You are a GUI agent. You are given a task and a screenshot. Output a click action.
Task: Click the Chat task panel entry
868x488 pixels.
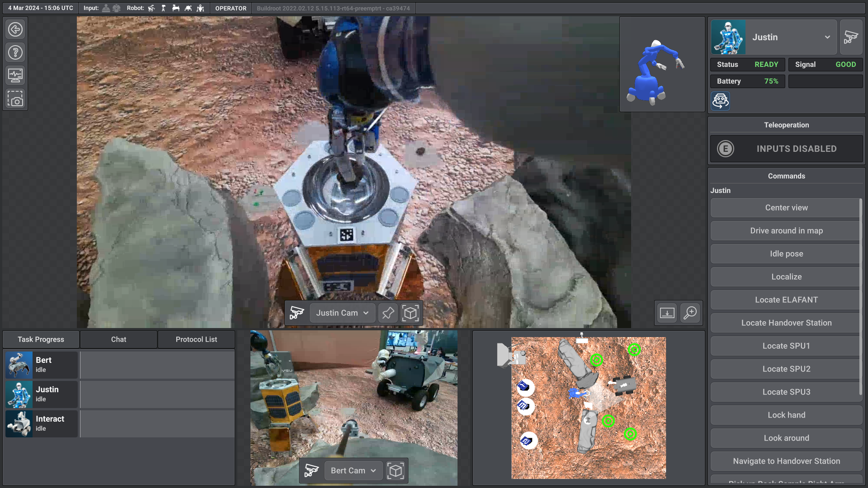[x=118, y=339]
